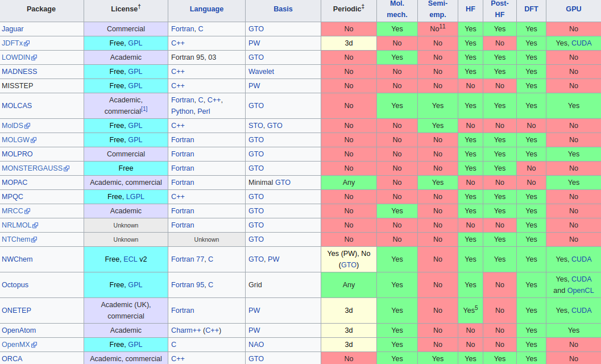Click the external link icon next to OpenMX
Viewport: 601px width, 364px height.
pos(34,345)
